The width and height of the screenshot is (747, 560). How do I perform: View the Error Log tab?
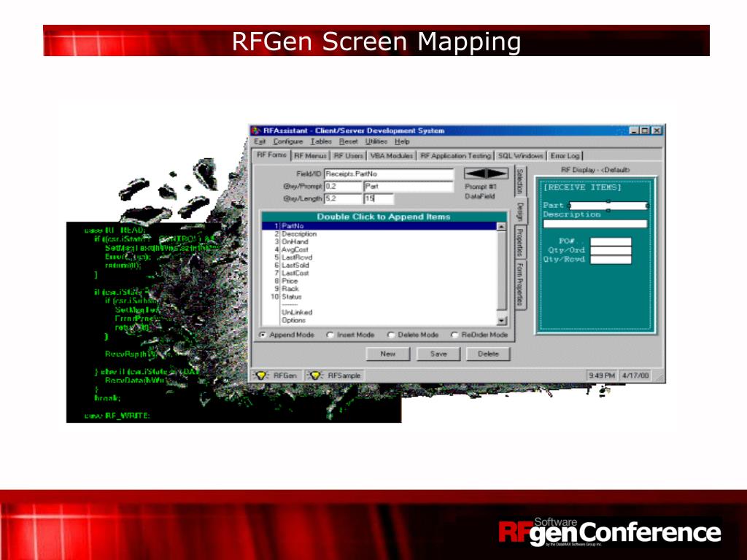point(566,154)
